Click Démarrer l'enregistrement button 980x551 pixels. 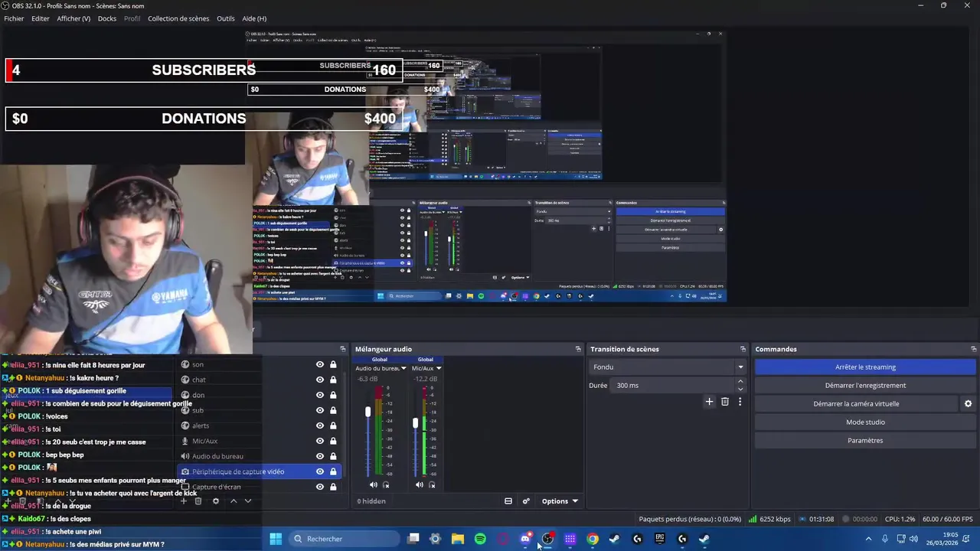tap(865, 385)
